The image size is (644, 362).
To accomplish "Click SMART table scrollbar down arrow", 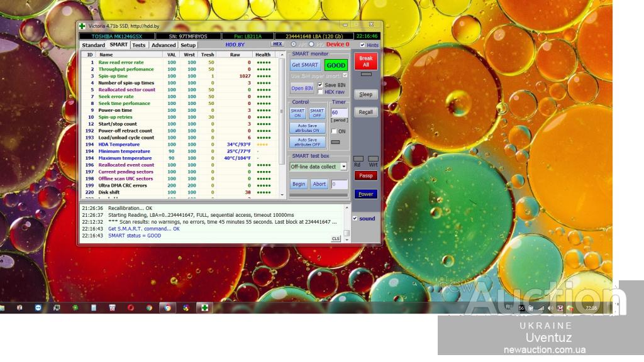I will [282, 195].
